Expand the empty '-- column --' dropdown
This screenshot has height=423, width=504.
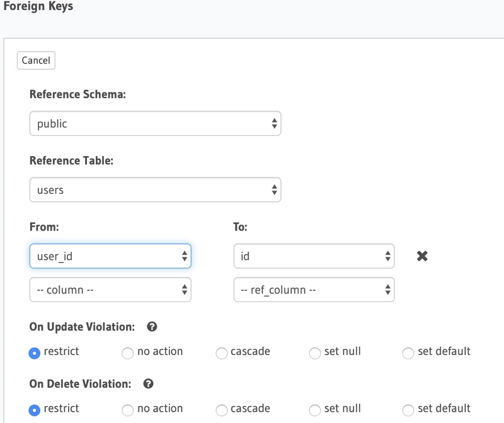(x=110, y=290)
